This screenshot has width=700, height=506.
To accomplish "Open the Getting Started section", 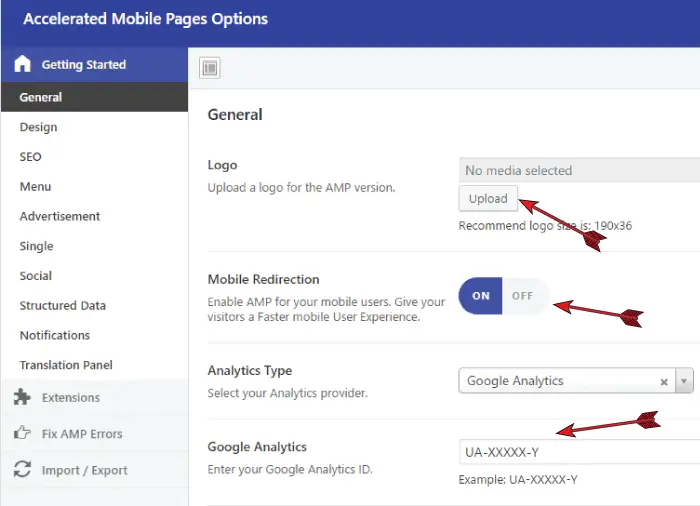I will 95,64.
